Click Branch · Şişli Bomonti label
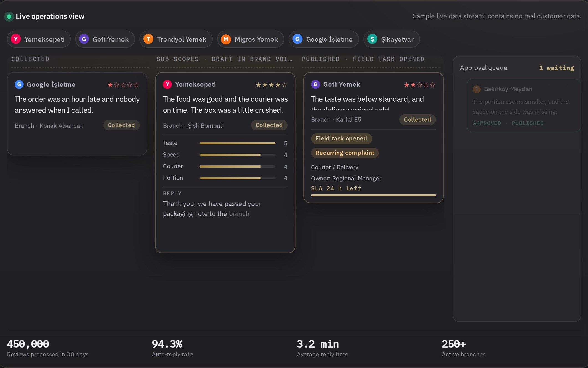Viewport: 588px width, 368px height. click(193, 126)
